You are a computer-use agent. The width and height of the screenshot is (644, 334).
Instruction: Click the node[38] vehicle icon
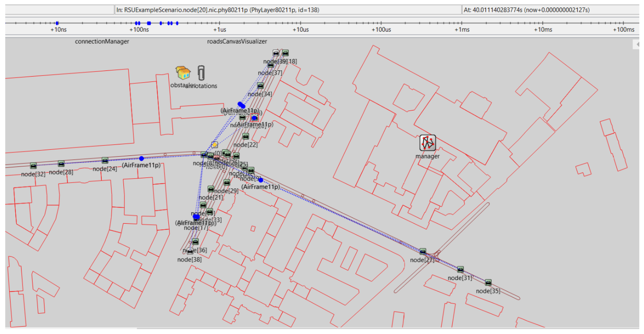(190, 251)
